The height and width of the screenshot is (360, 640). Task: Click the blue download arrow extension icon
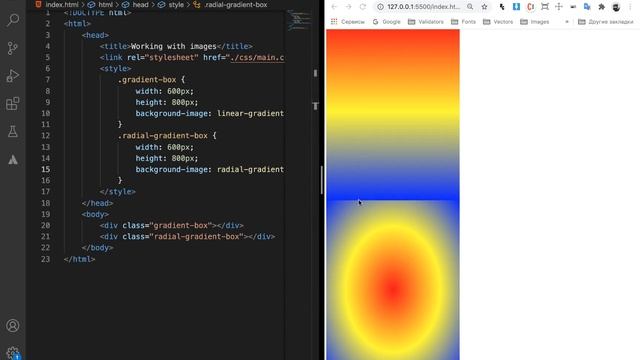pos(516,7)
